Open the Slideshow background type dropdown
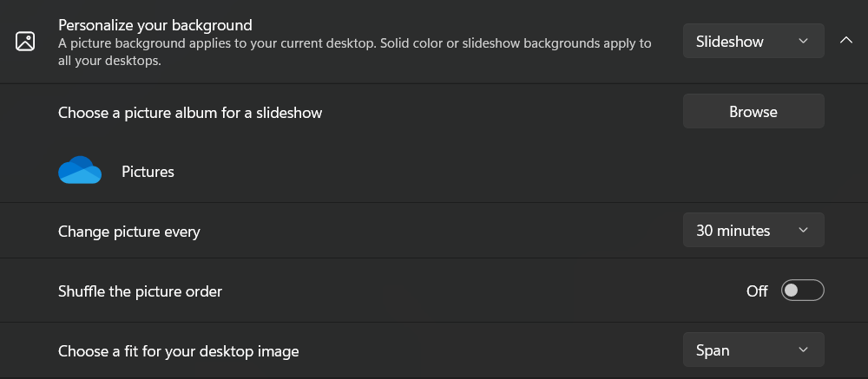 [753, 42]
